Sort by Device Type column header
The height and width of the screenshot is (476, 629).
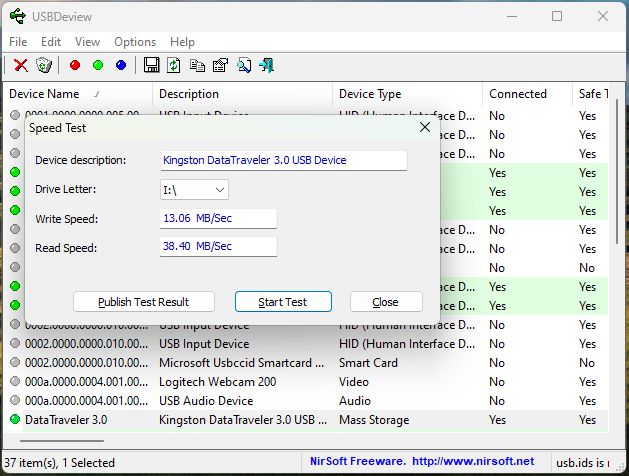click(407, 94)
